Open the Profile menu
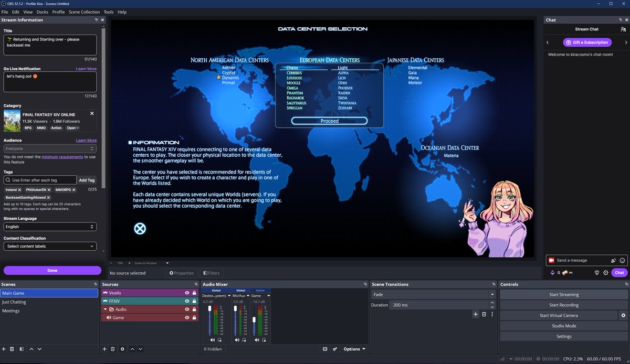Viewport: 630px width, 364px height. (x=59, y=12)
